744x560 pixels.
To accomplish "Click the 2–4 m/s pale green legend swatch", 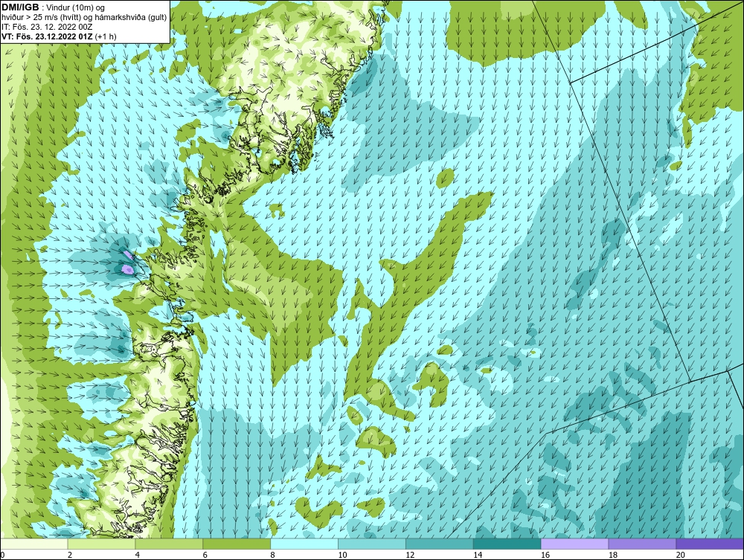I will click(x=101, y=544).
